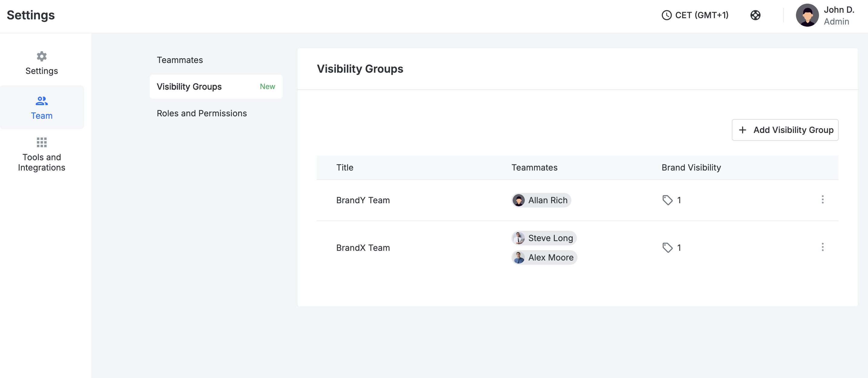Open BrandX Team three-dot options menu
The width and height of the screenshot is (868, 378).
coord(822,247)
